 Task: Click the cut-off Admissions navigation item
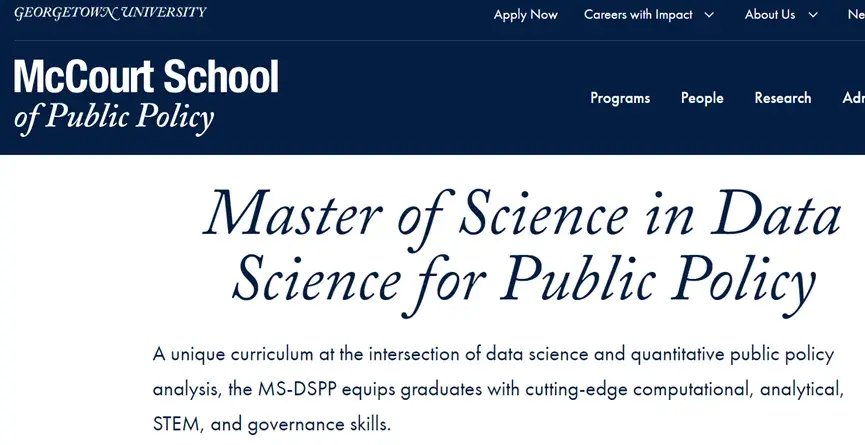coord(853,98)
